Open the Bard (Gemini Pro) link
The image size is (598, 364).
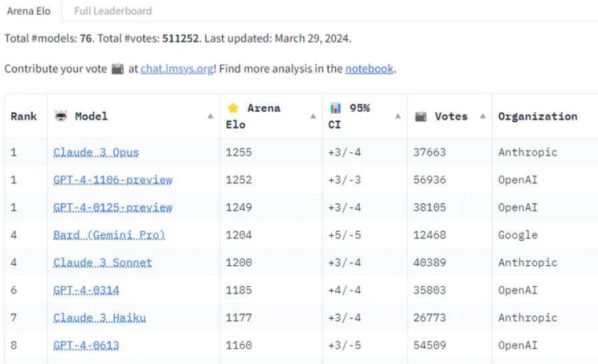coord(109,235)
